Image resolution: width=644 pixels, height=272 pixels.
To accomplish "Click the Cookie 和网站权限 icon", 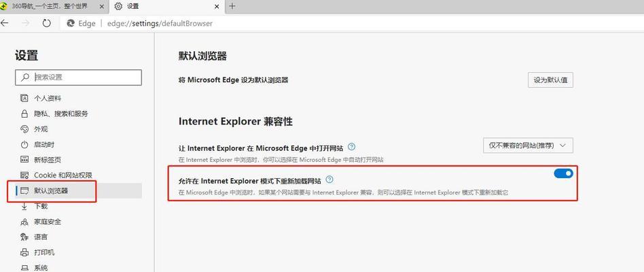I will pos(24,175).
